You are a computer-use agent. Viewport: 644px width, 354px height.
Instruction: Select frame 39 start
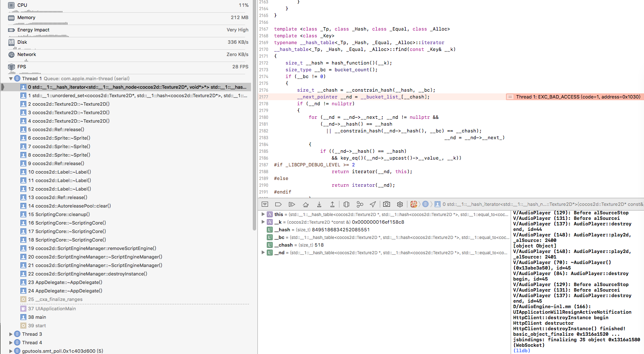click(x=127, y=326)
